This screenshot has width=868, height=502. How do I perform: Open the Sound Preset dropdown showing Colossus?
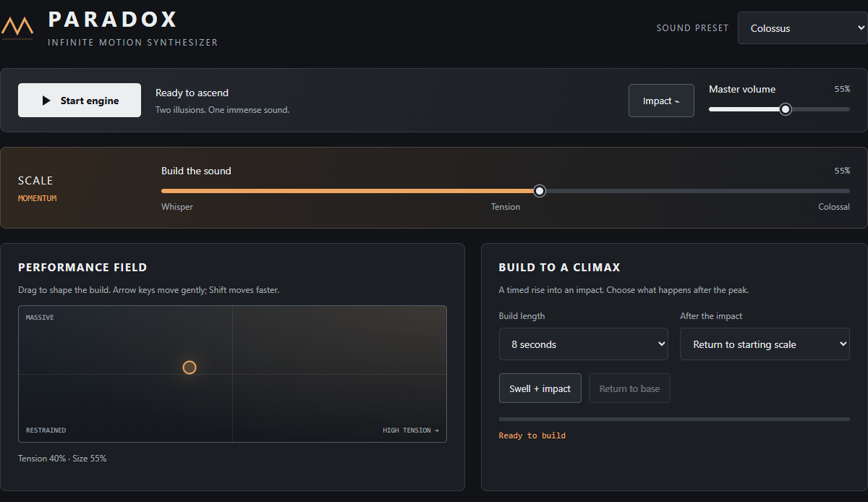(802, 28)
